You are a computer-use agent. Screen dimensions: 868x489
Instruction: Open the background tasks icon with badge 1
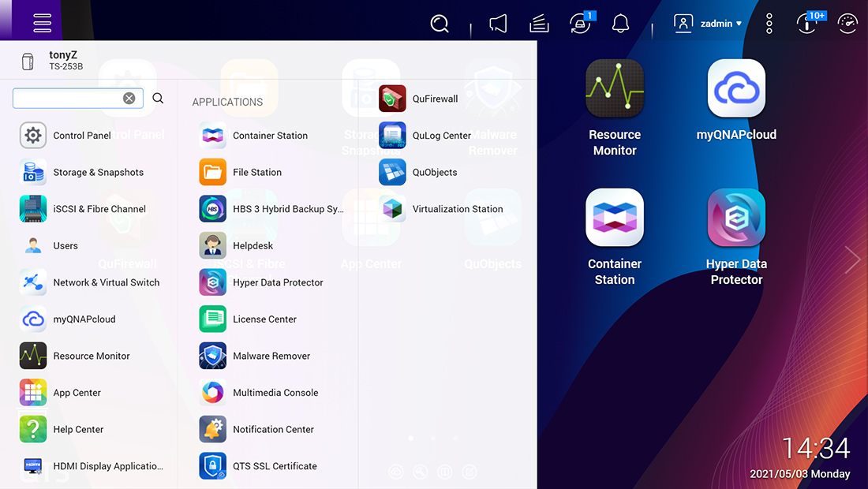click(x=579, y=23)
